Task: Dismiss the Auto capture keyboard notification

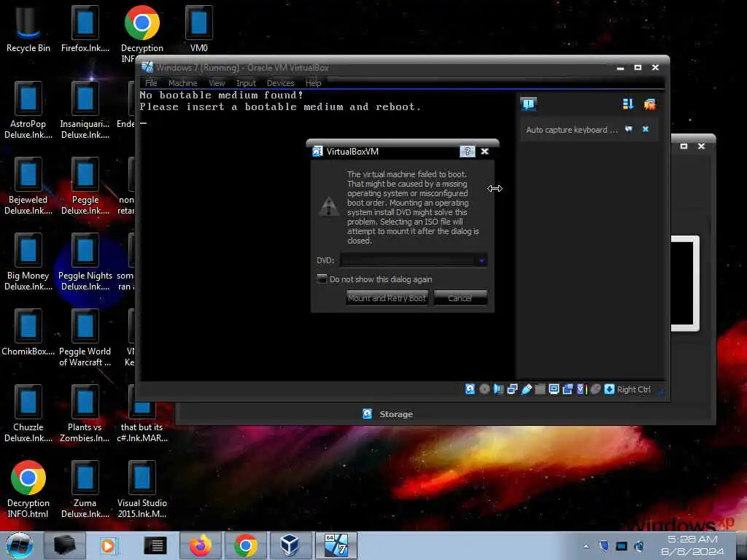Action: click(646, 129)
